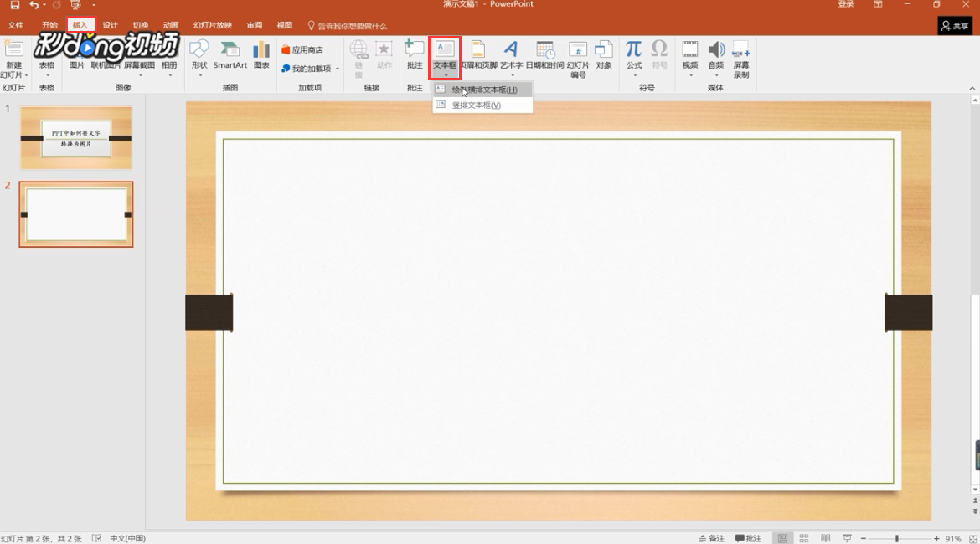Open the 审阅 (Review) tab

[255, 26]
